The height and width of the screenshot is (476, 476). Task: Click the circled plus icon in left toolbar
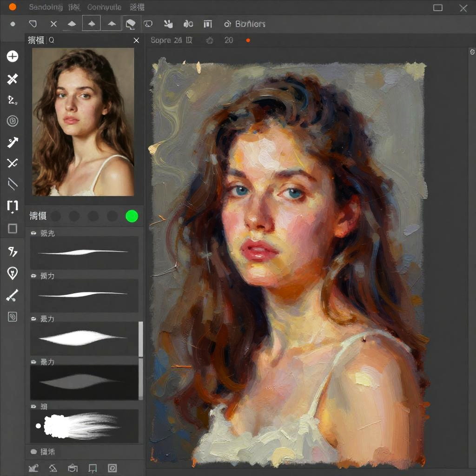tap(13, 57)
